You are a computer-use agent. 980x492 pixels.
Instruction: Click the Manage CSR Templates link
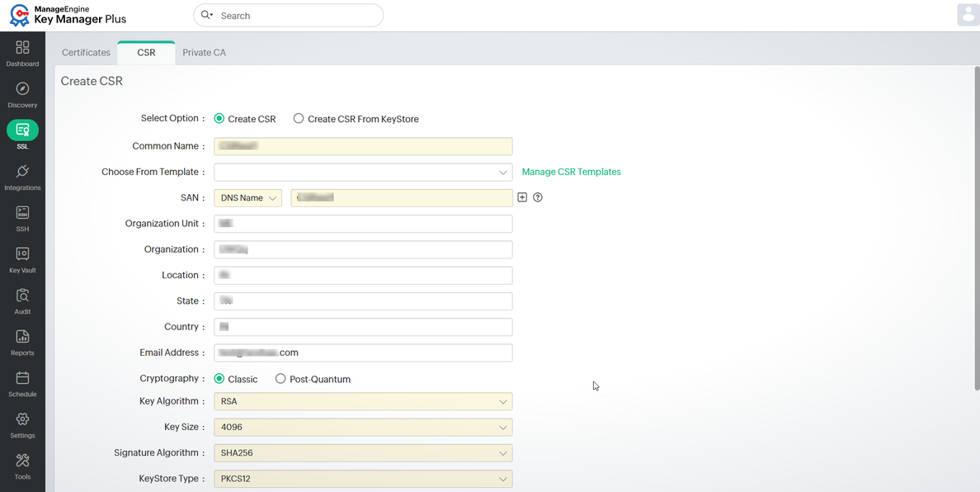point(571,172)
